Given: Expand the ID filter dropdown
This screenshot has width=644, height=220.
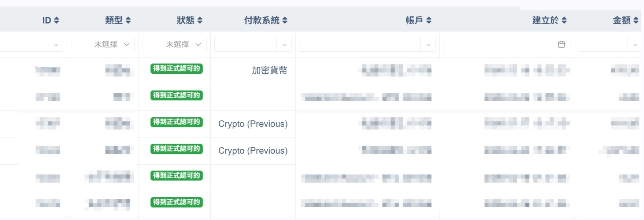Looking at the screenshot, I should click(x=56, y=45).
